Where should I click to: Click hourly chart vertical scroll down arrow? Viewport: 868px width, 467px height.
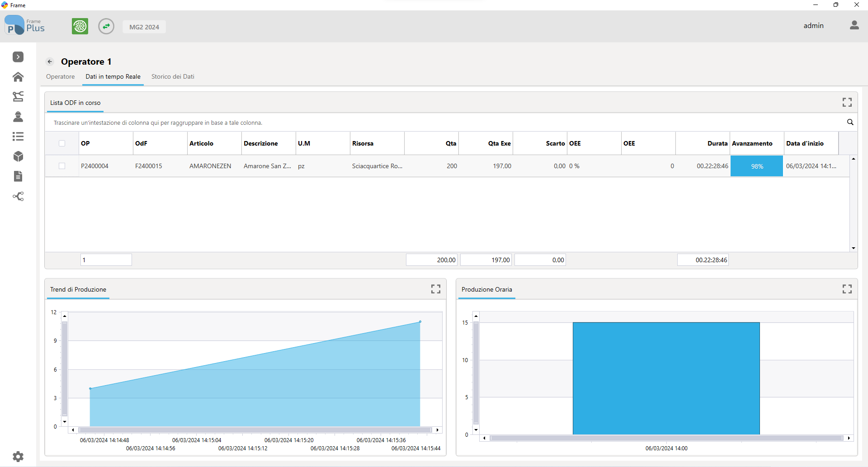tap(476, 430)
